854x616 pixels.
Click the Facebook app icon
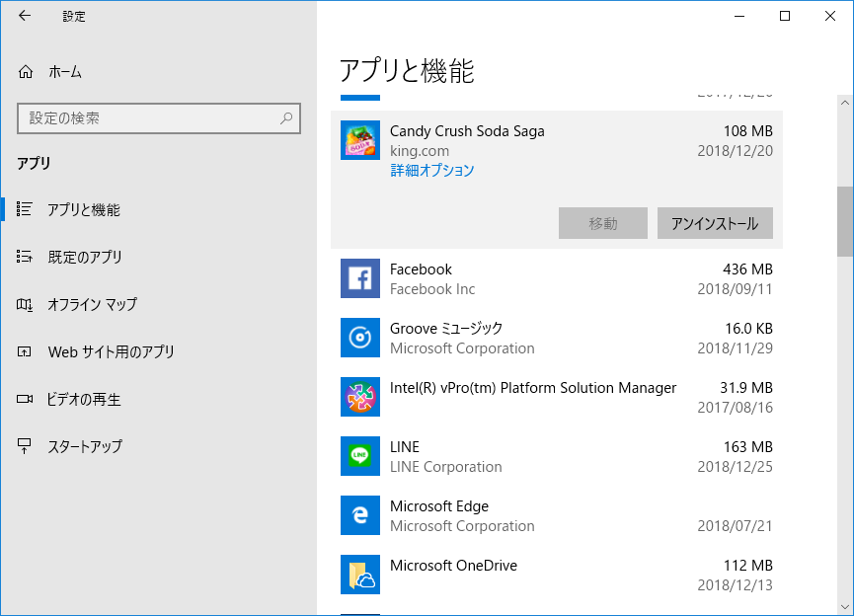[360, 278]
